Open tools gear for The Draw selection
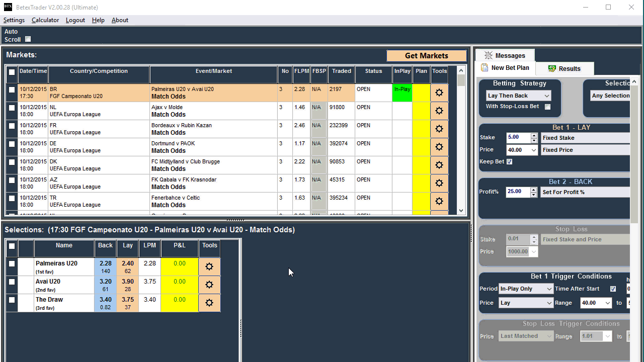 (x=209, y=303)
